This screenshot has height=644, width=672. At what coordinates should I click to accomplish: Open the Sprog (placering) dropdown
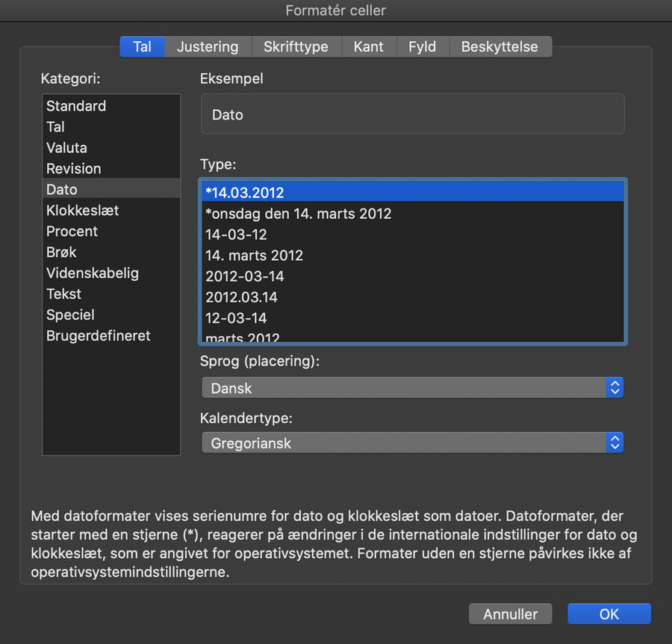(412, 388)
